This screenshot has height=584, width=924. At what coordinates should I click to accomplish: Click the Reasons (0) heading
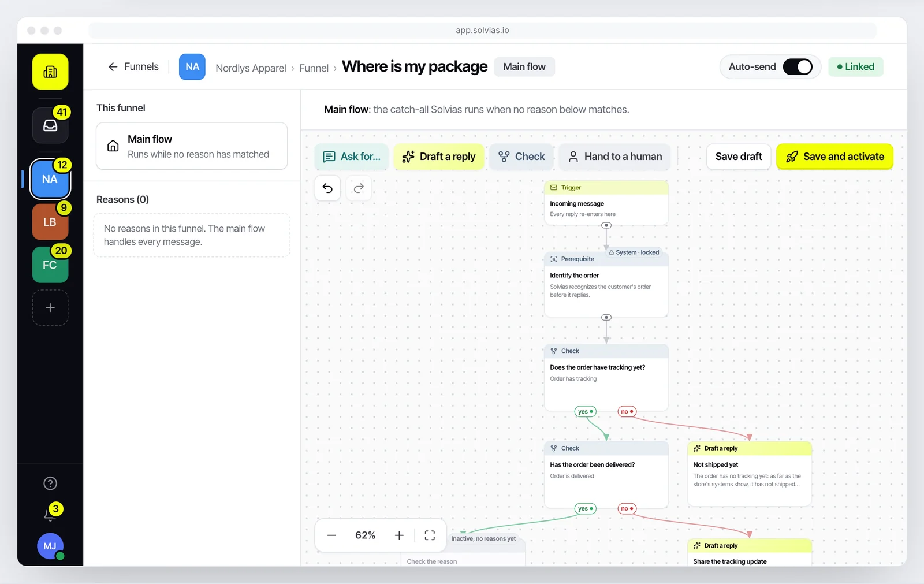pos(122,199)
